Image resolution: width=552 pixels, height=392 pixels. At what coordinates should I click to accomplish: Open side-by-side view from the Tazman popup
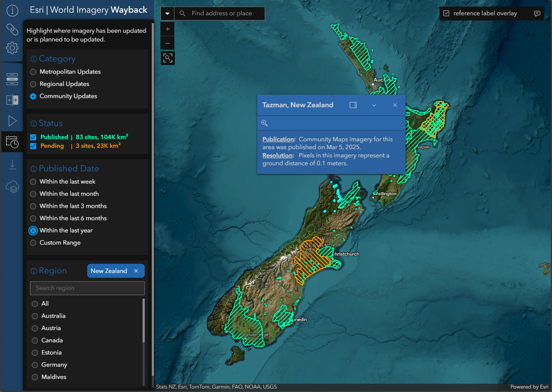[353, 105]
